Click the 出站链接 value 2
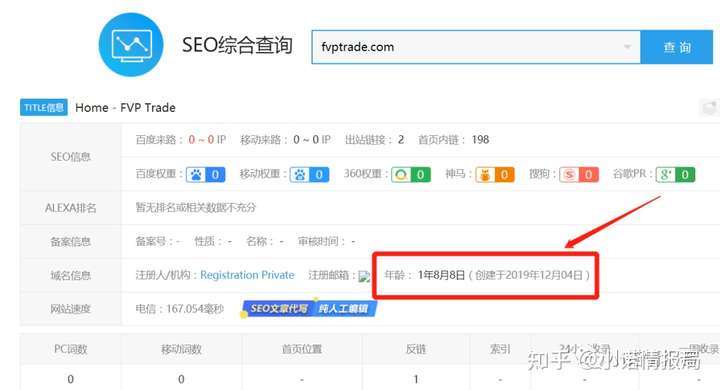Screen dimensions: 720x390 coord(401,140)
